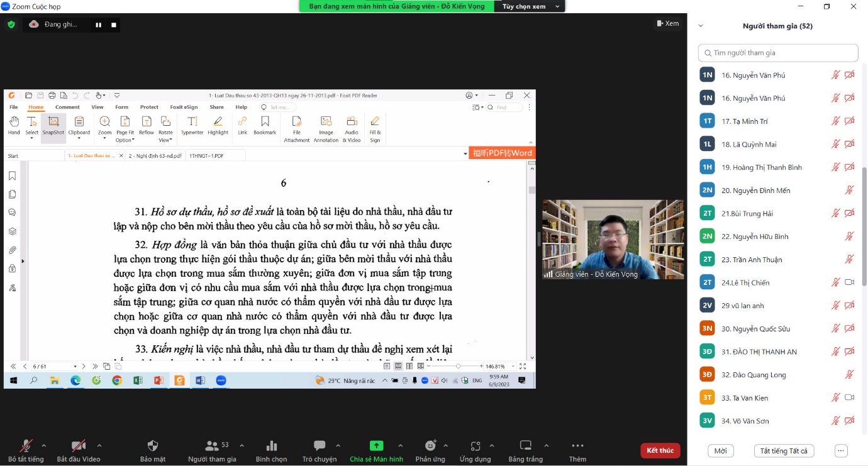This screenshot has width=868, height=466.
Task: Open the Trò chuyện chat icon
Action: 320,446
